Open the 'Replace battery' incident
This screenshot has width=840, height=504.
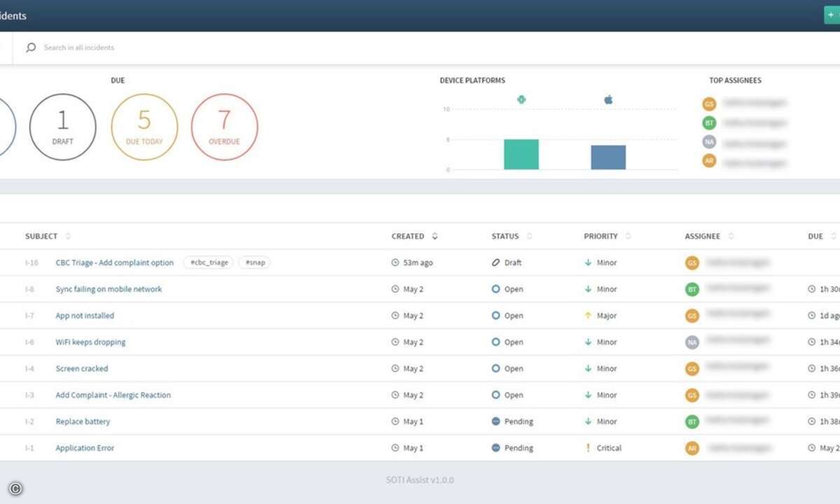83,421
